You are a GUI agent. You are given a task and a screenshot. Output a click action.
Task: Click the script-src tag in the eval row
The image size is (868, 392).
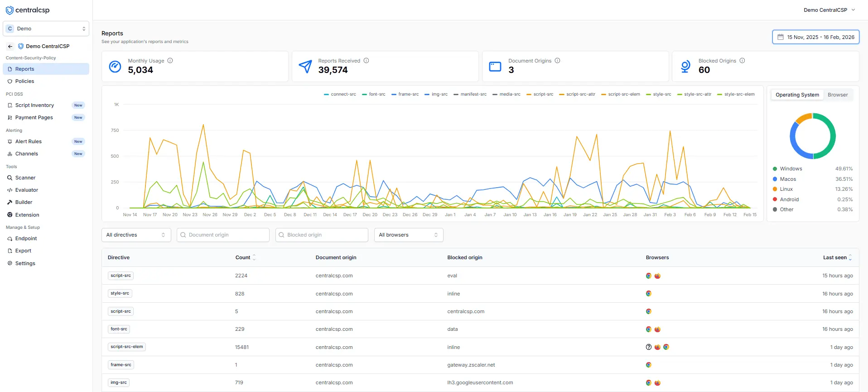coord(121,276)
